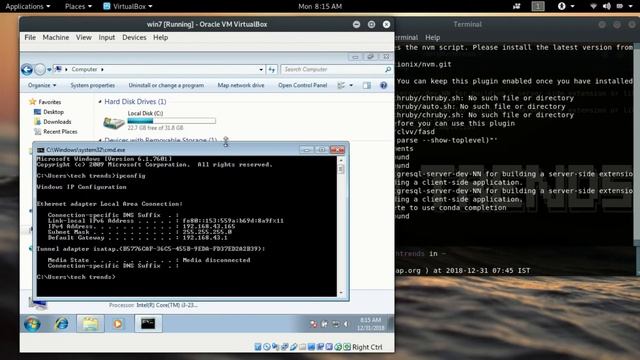Click the workspace 1 indicator in top bar
Screen dimensions: 640x360
[x=538, y=6]
